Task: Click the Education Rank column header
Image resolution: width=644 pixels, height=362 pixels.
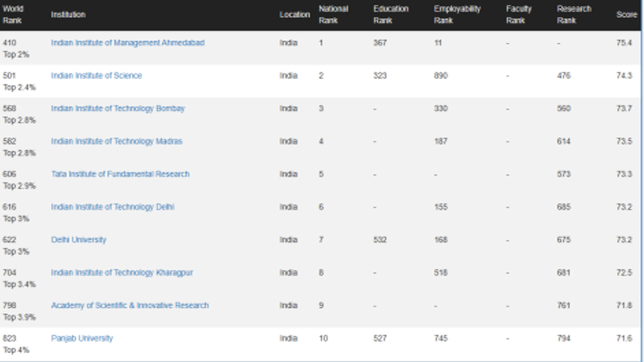Action: 391,15
